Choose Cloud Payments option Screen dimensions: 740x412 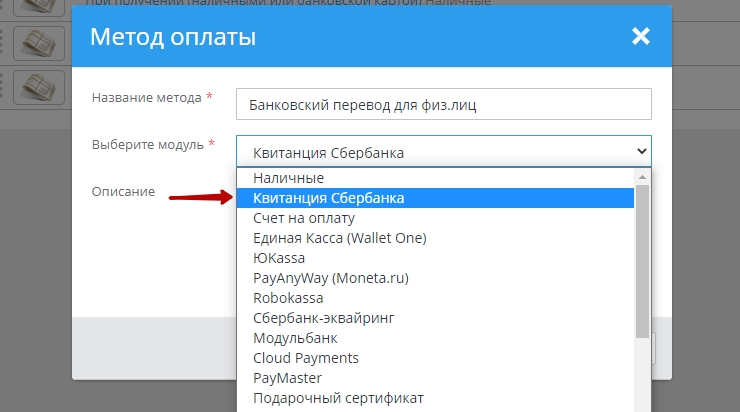coord(305,358)
